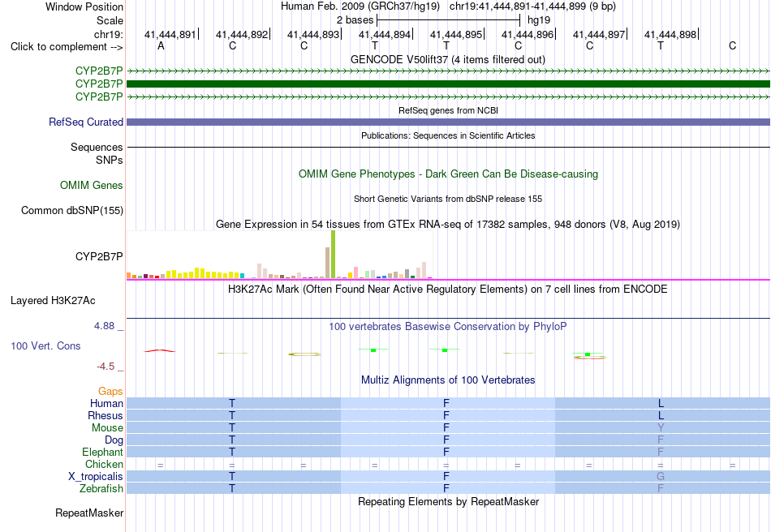771x532 pixels.
Task: Click the 'F' amino acid in Rhesus row
Action: click(446, 415)
